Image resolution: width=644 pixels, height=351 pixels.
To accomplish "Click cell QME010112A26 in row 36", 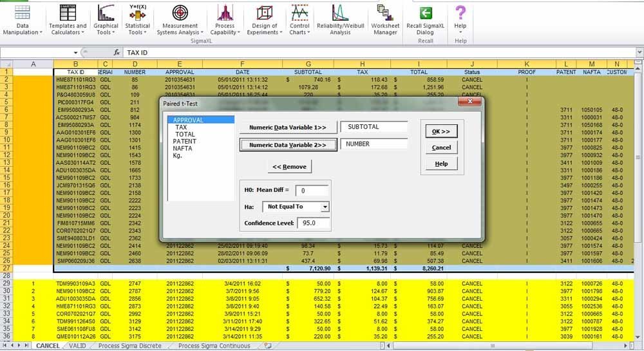I will pyautogui.click(x=75, y=337).
